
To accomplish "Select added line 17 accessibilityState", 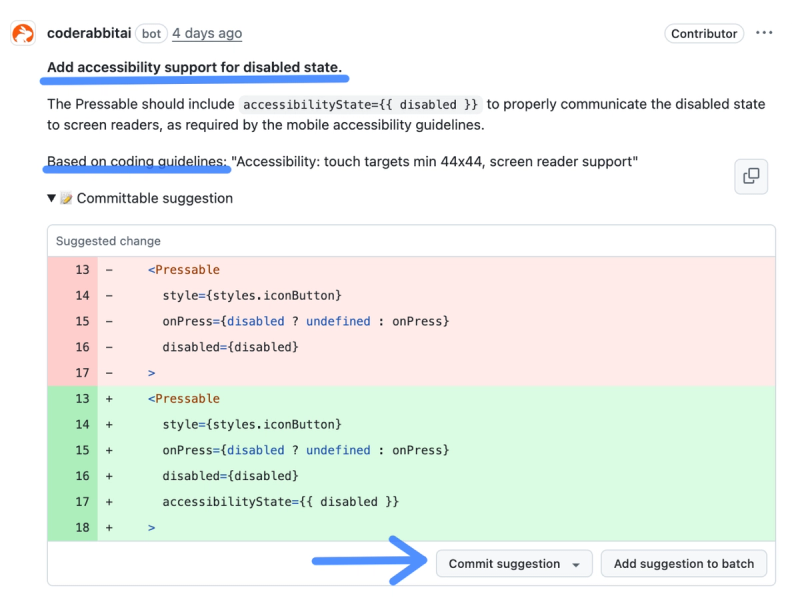I will [280, 502].
